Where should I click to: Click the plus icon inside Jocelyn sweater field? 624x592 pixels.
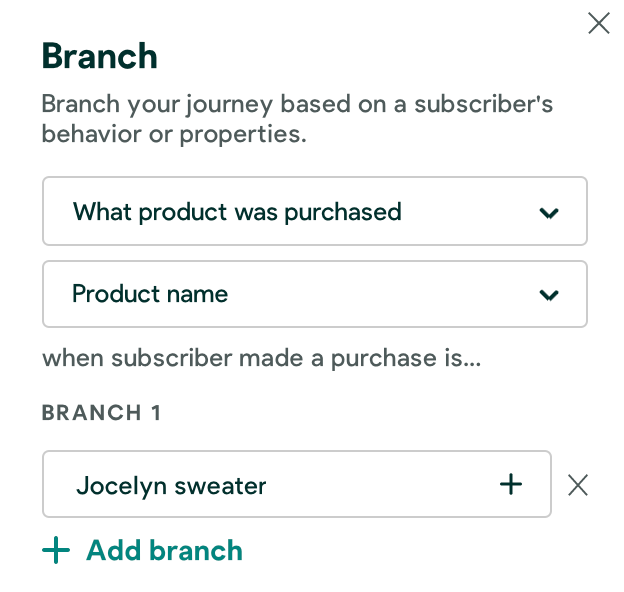[511, 485]
